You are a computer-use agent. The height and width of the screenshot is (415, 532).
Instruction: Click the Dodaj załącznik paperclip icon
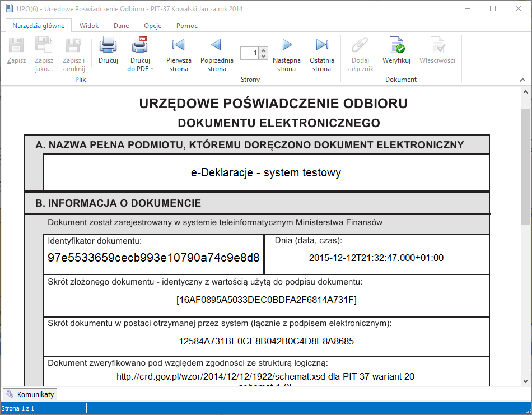pos(360,45)
